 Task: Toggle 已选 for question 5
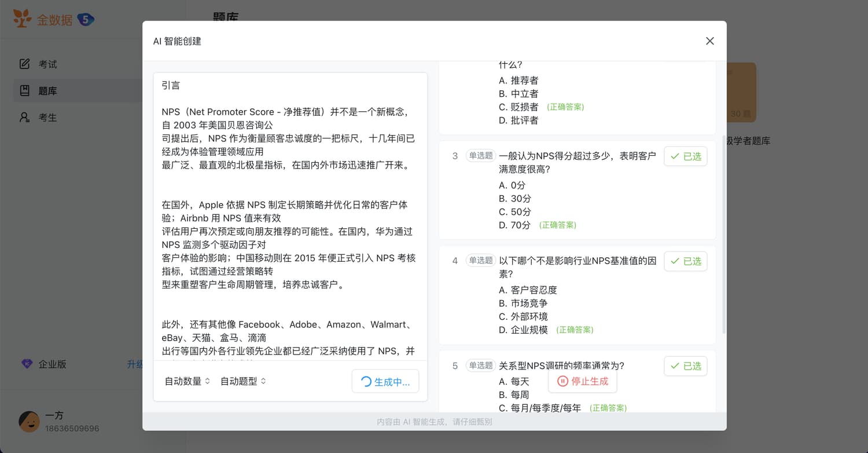click(x=685, y=366)
